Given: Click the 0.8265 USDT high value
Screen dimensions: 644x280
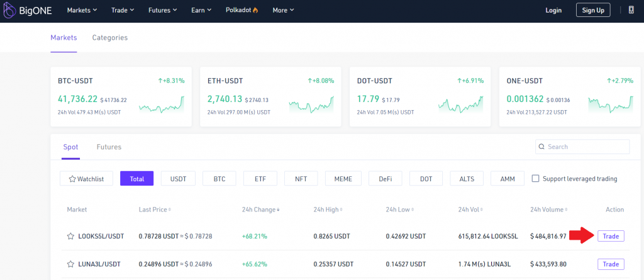Looking at the screenshot, I should tap(333, 237).
